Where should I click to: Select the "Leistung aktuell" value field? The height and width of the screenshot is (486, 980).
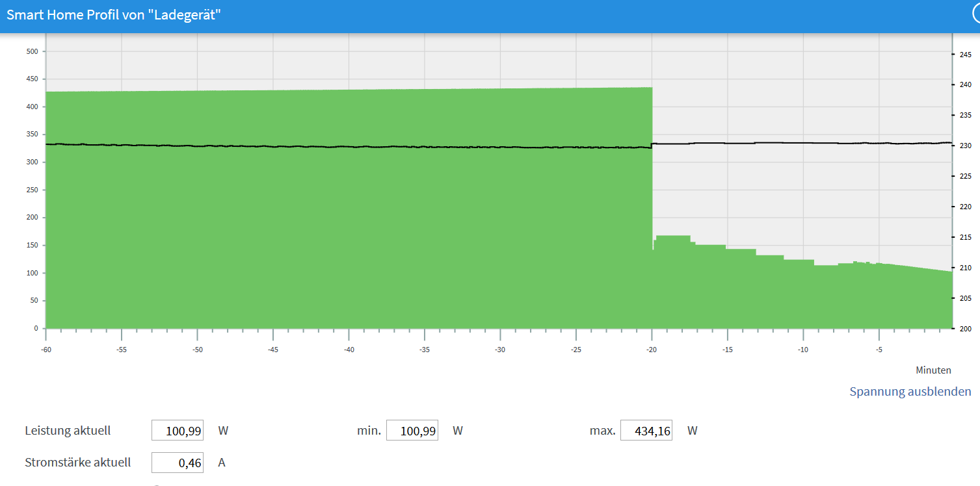[177, 430]
